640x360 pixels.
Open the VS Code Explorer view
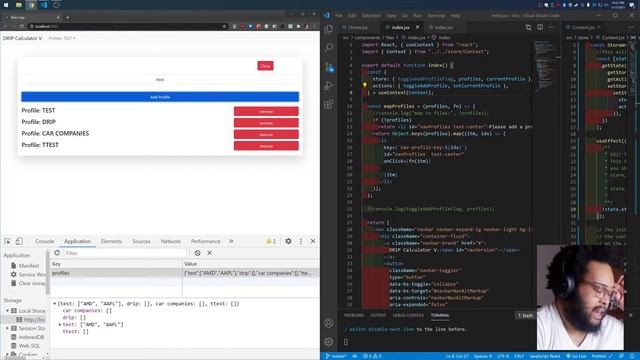coord(329,29)
